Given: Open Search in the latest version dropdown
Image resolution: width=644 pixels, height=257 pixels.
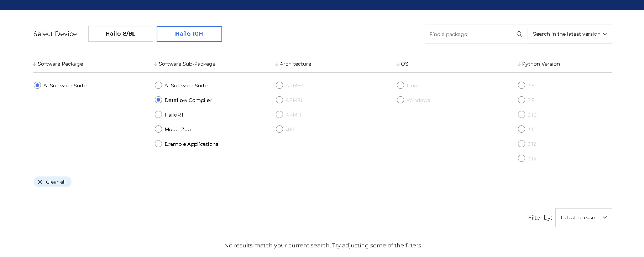Looking at the screenshot, I should point(570,34).
